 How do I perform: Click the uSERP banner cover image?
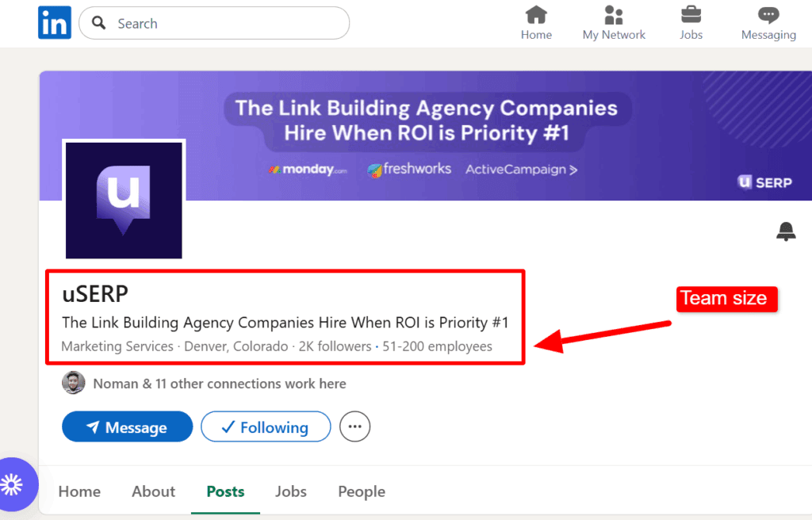coord(476,135)
